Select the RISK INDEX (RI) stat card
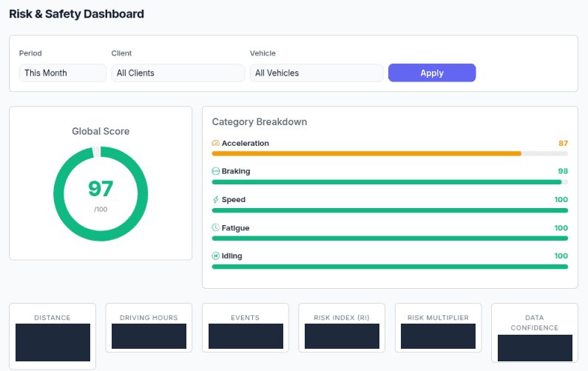The width and height of the screenshot is (588, 371). [x=342, y=328]
